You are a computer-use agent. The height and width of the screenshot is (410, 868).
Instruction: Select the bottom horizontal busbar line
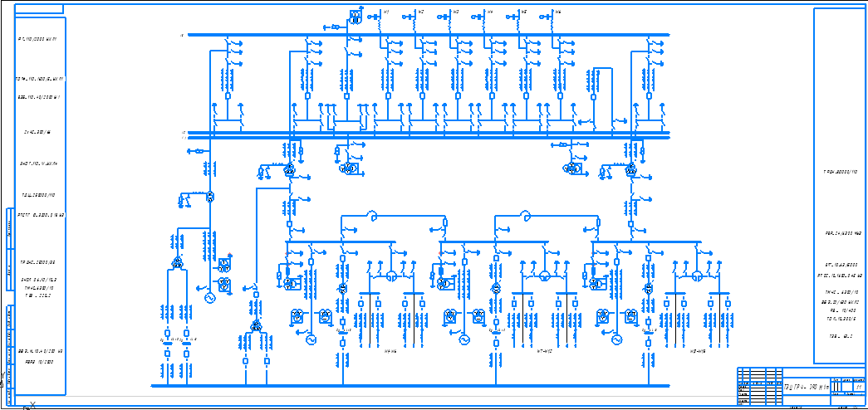pyautogui.click(x=415, y=386)
